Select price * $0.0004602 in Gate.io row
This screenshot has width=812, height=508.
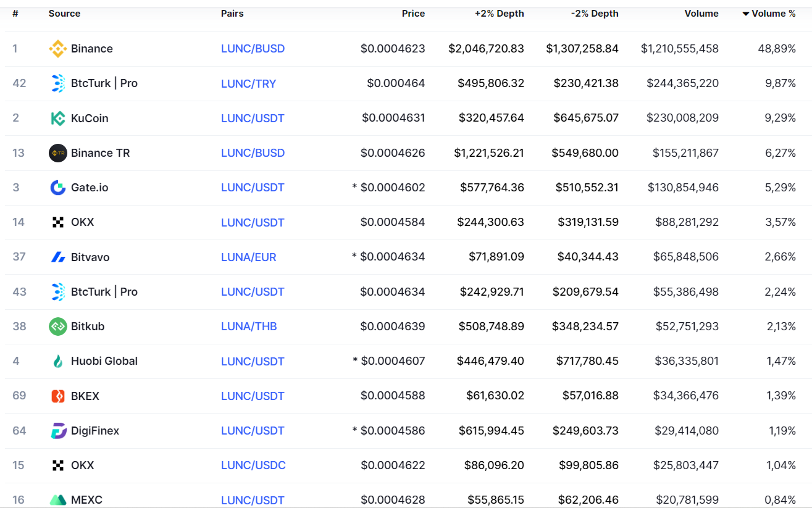388,188
